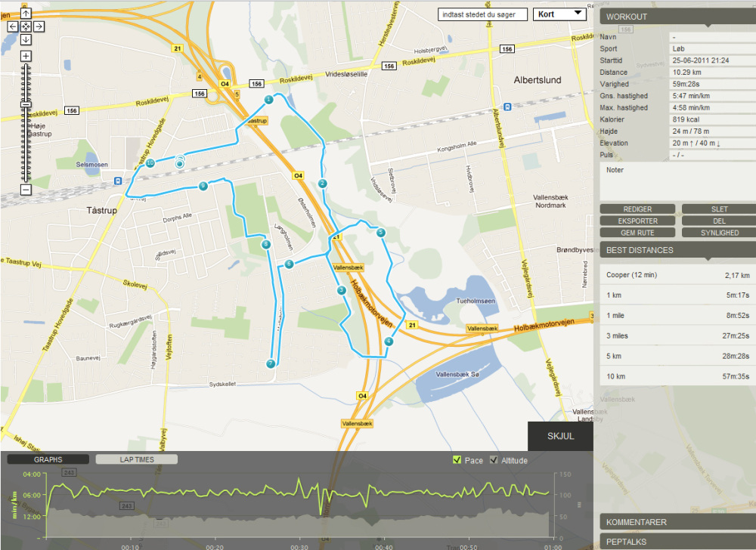Screen dimensions: 756x550
Task: Click the EKSPORTER button
Action: click(x=637, y=221)
